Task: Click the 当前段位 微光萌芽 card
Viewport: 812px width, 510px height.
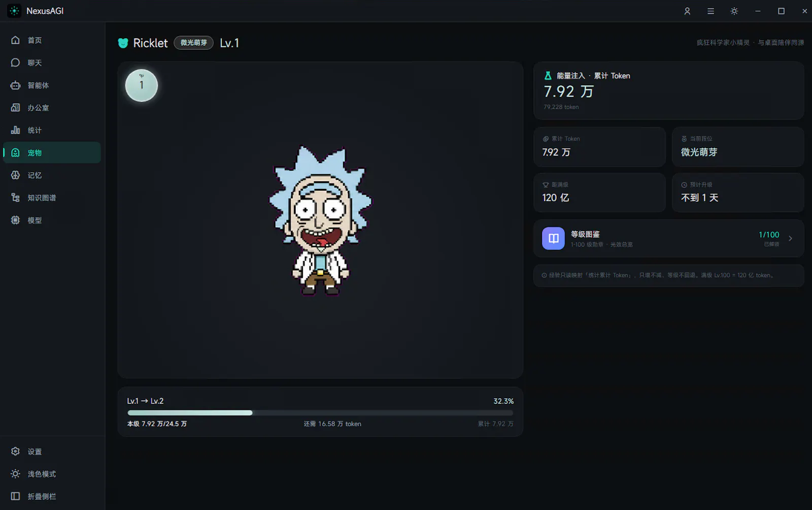Action: [x=738, y=147]
